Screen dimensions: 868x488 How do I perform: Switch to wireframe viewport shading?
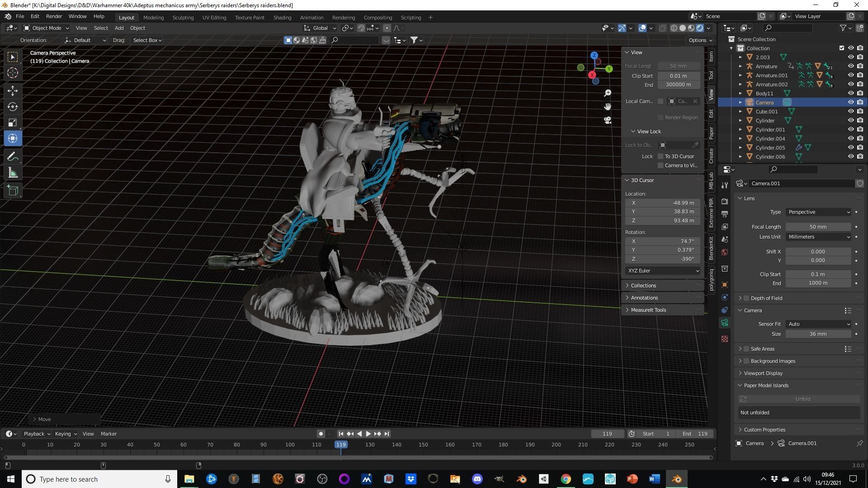pos(674,28)
